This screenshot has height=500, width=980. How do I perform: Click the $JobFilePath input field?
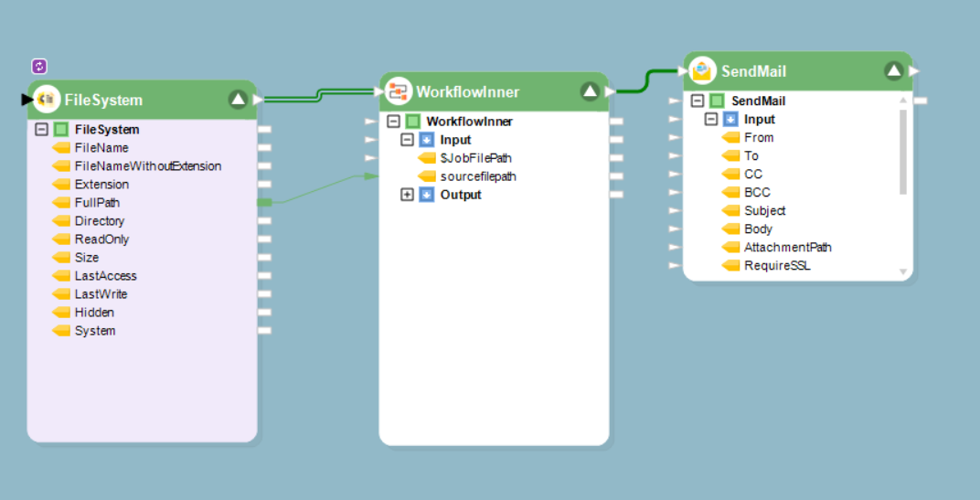[475, 158]
